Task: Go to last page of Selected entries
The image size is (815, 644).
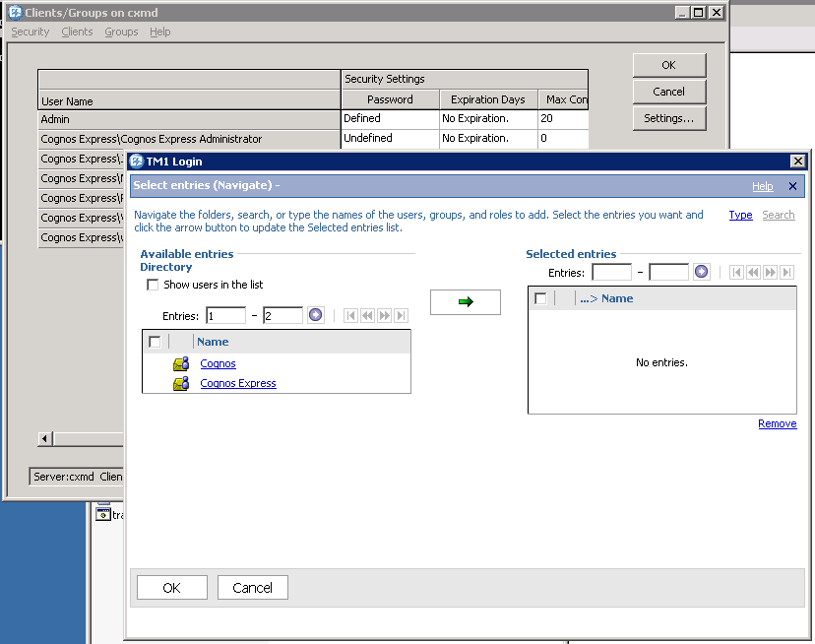Action: (786, 272)
